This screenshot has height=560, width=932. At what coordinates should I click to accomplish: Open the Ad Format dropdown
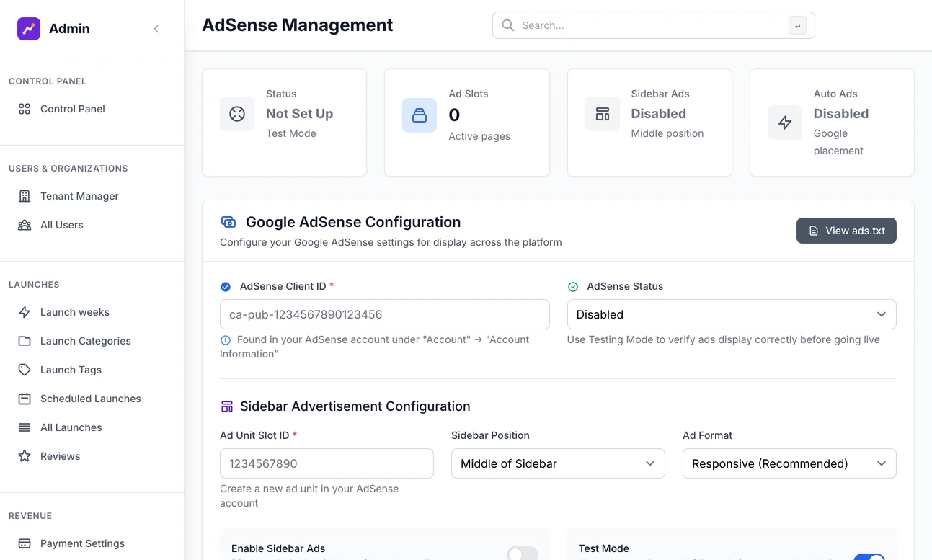(x=789, y=463)
